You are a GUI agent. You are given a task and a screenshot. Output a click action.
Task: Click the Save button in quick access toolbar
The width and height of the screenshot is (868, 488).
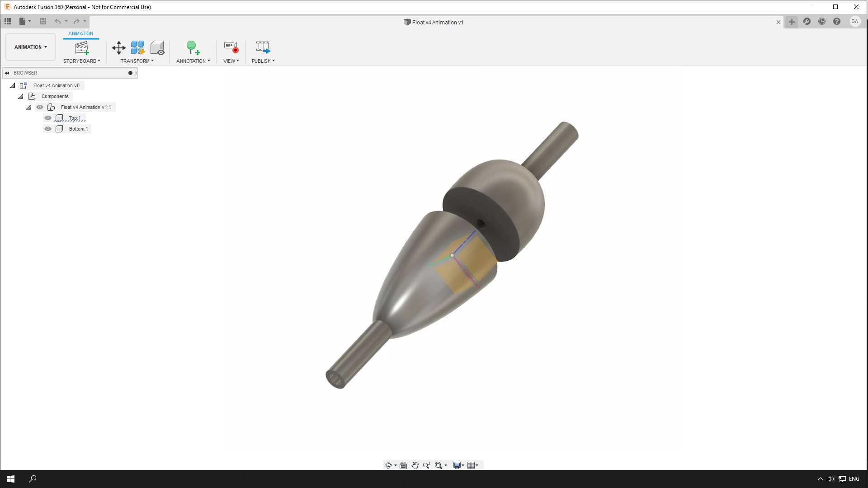point(43,21)
